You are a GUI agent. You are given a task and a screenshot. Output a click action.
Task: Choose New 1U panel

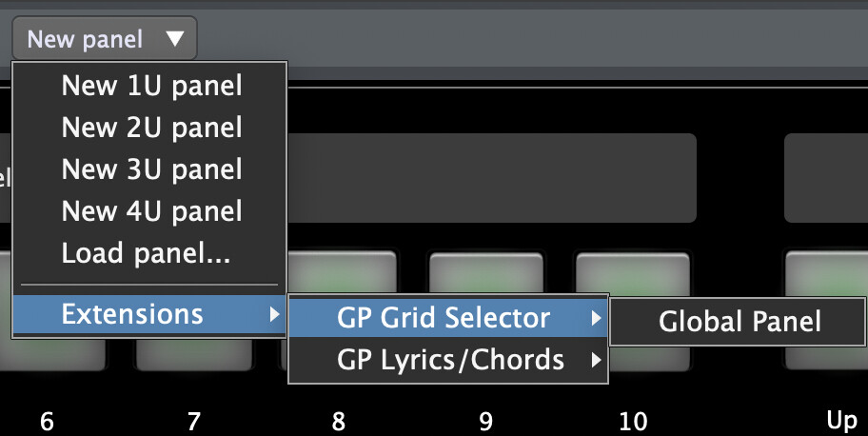point(151,86)
